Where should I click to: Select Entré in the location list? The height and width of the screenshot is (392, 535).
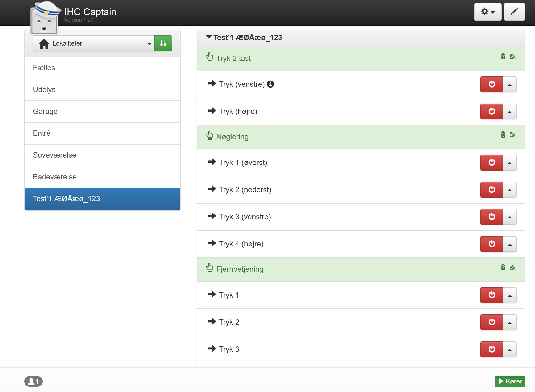point(102,133)
